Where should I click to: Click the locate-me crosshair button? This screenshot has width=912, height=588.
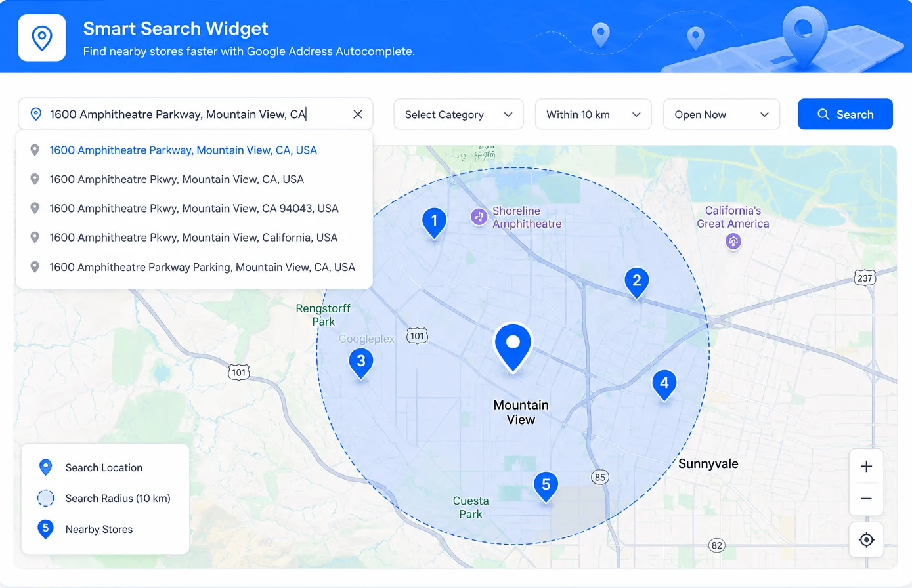tap(866, 539)
